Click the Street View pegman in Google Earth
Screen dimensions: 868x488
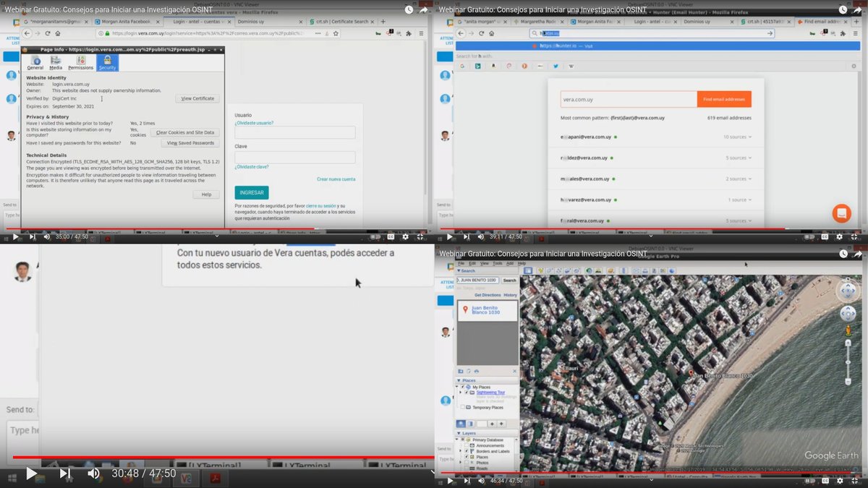point(848,330)
